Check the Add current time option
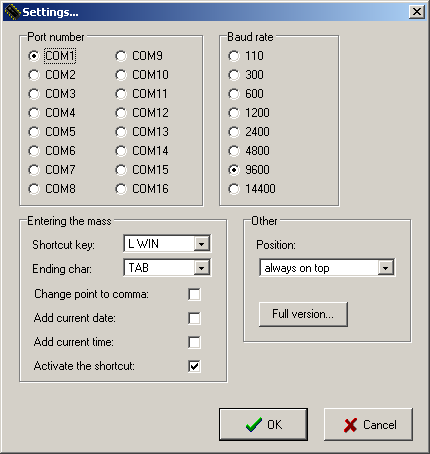This screenshot has height=454, width=430. (x=194, y=342)
